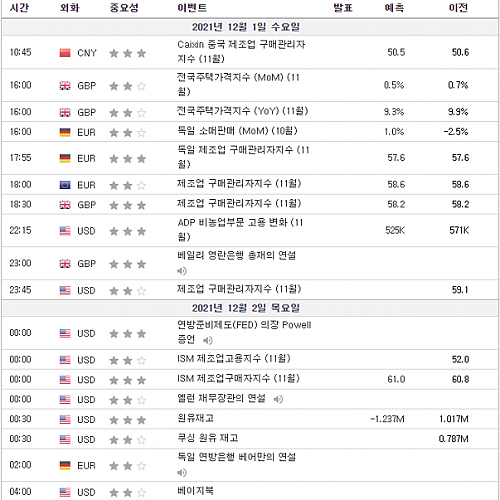
Task: Open Caixin China manufacturing PMI event
Action: (241, 52)
